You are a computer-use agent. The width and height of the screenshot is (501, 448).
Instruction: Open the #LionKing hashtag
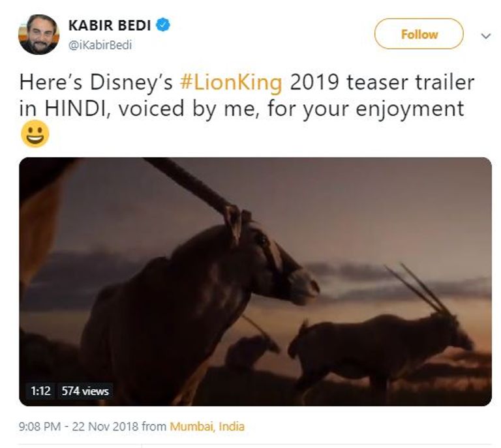[x=230, y=83]
